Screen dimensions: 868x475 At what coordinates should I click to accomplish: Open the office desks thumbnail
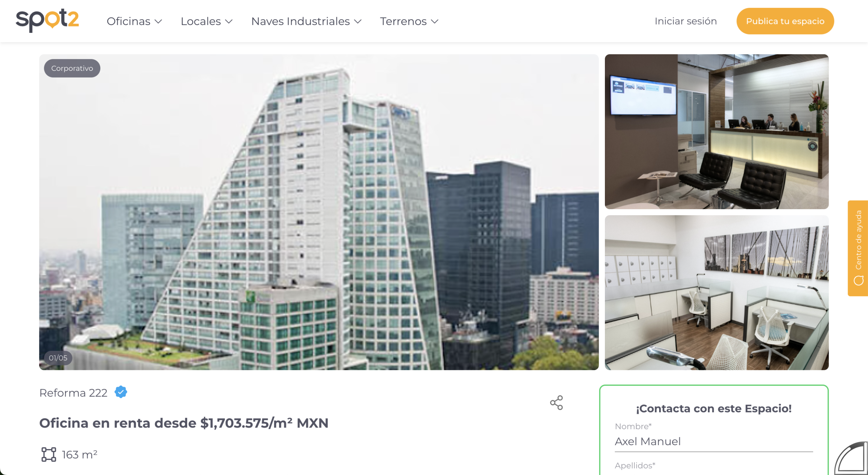coord(716,293)
